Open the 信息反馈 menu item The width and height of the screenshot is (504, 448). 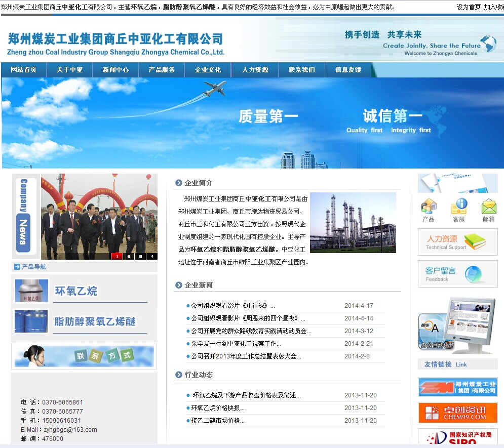pos(348,70)
